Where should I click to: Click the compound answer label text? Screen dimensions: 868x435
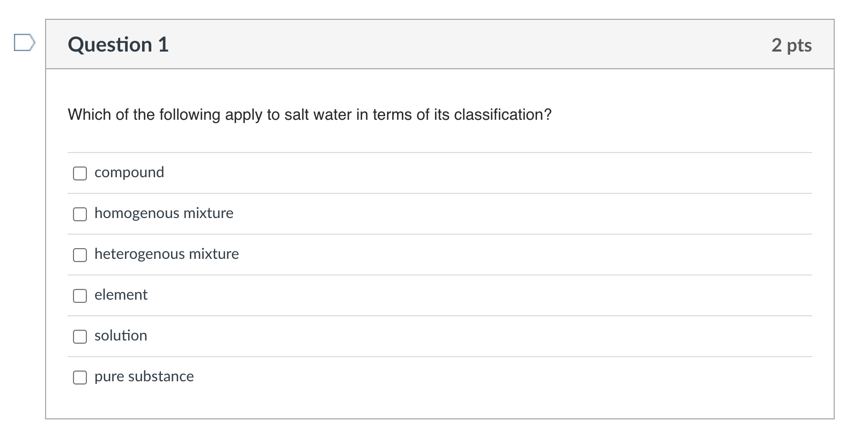129,172
